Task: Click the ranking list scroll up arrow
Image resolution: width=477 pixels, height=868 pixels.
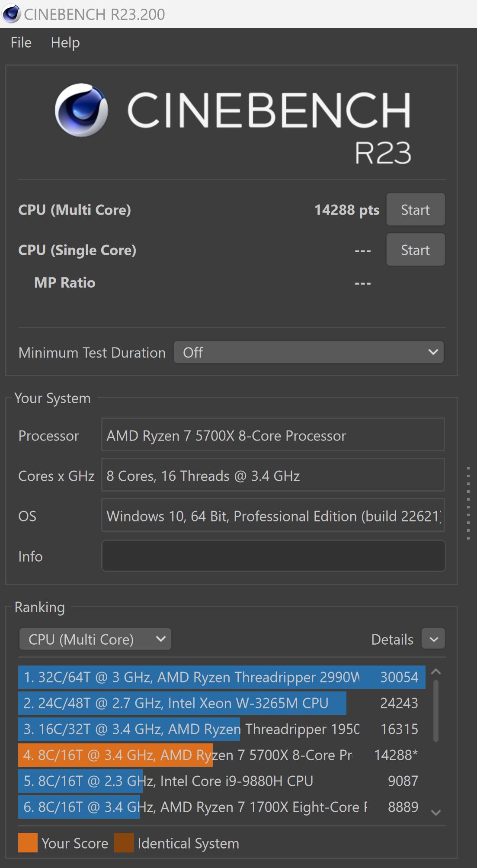Action: tap(436, 672)
